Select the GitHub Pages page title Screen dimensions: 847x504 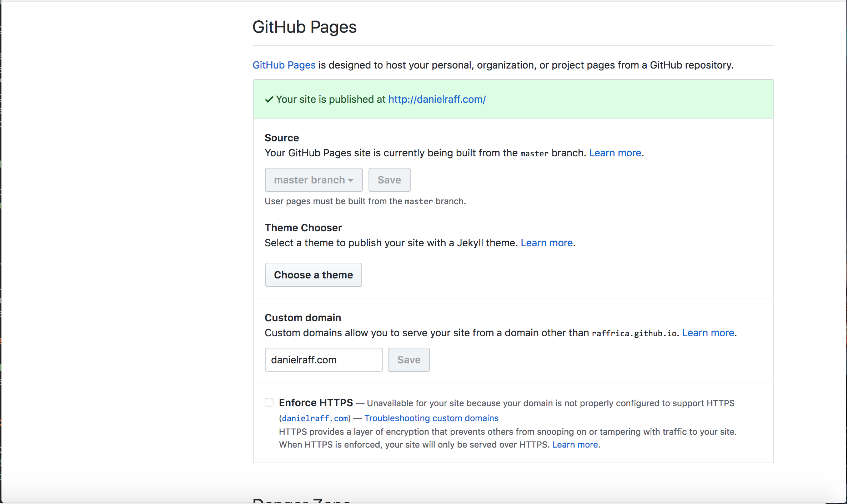304,27
